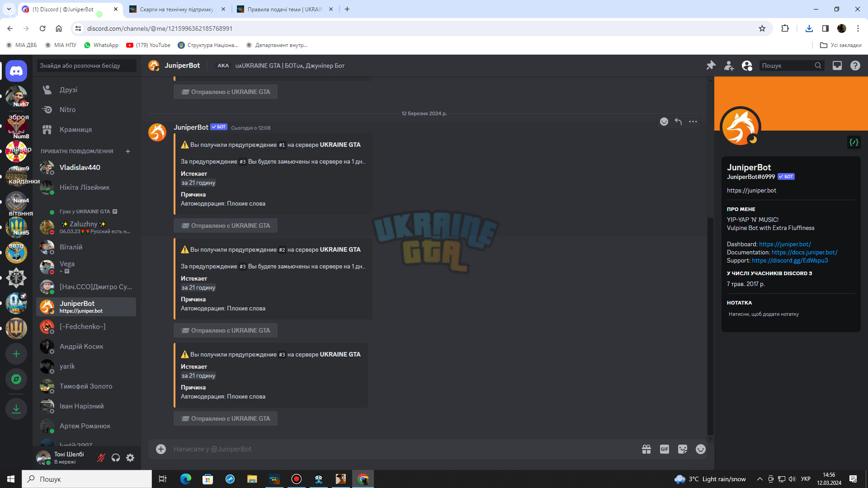
Task: Open conversation with Vega
Action: click(86, 267)
